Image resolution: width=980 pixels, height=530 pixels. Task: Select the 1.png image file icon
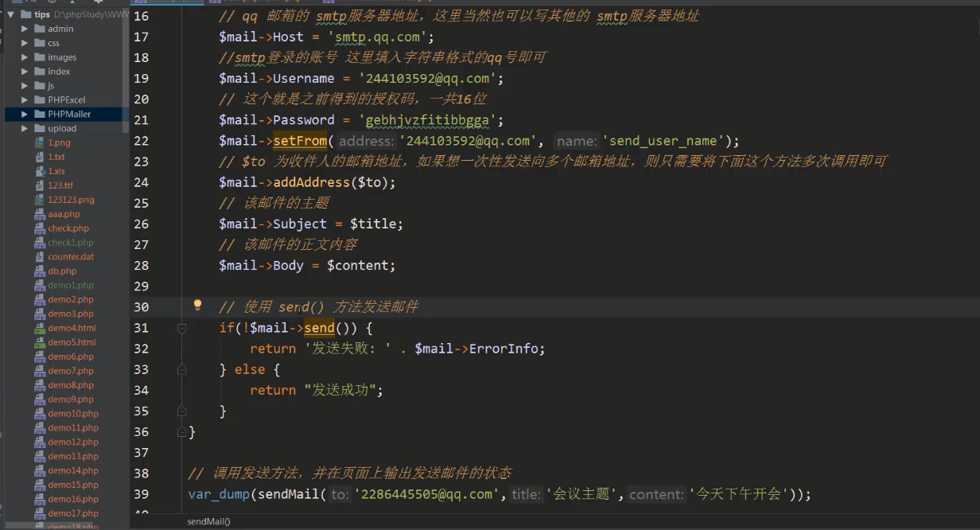pos(40,142)
